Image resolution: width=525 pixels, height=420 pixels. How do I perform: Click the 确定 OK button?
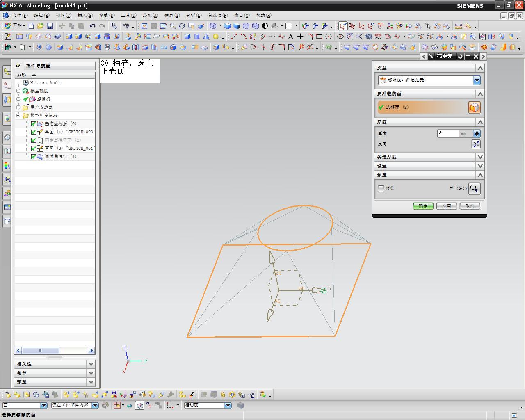point(423,206)
